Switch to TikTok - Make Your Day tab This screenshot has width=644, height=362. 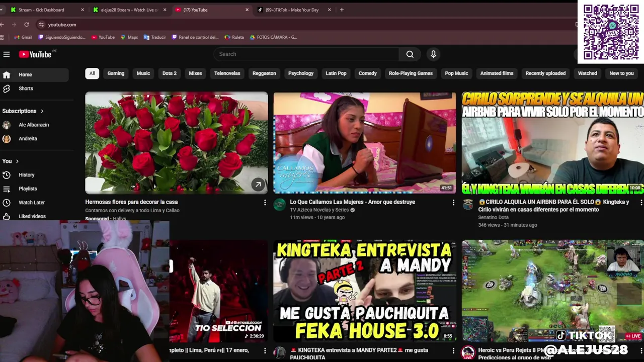[294, 10]
